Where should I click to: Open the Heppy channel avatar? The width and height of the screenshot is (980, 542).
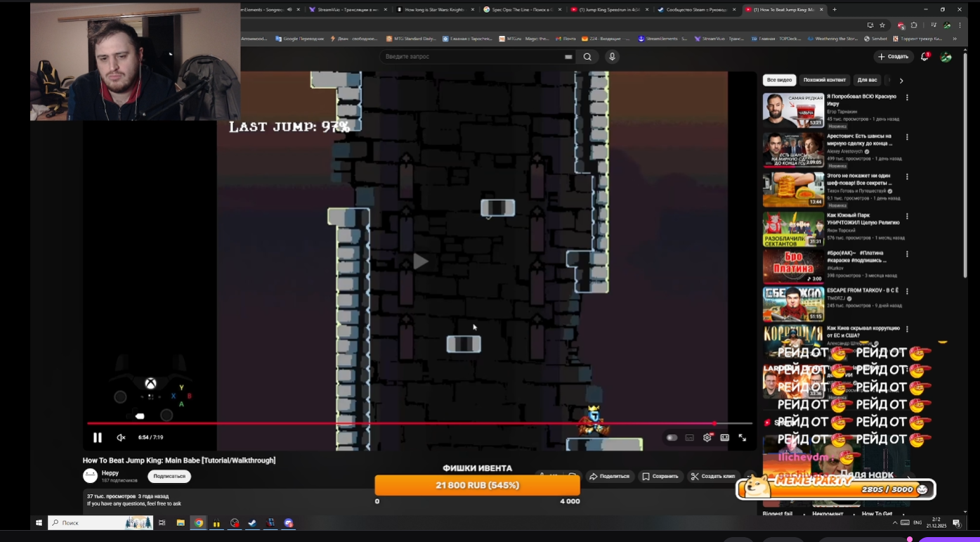click(90, 476)
